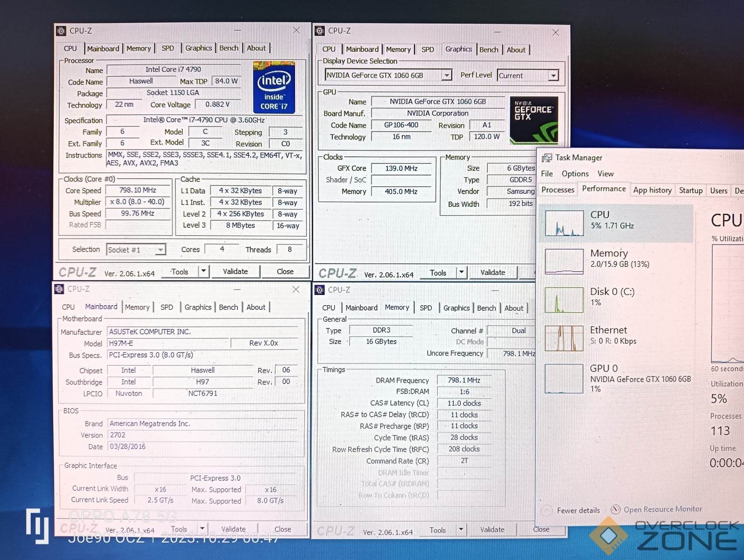This screenshot has width=744, height=560.
Task: Click the Task Manager title bar icon
Action: pyautogui.click(x=546, y=158)
